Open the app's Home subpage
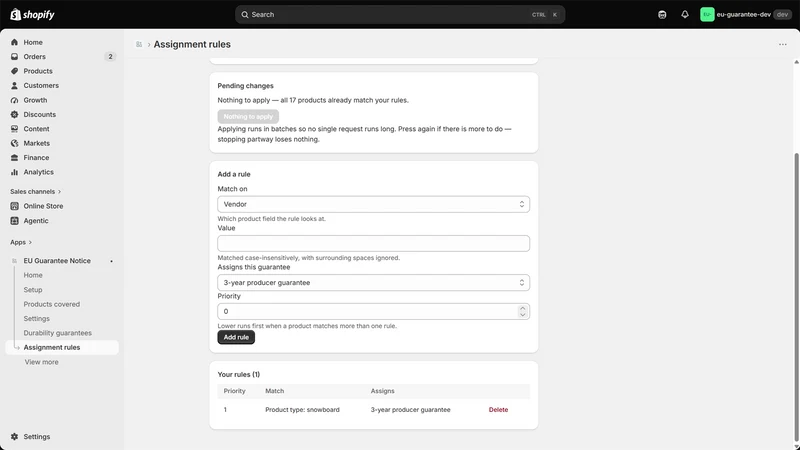This screenshot has width=800, height=450. (33, 275)
